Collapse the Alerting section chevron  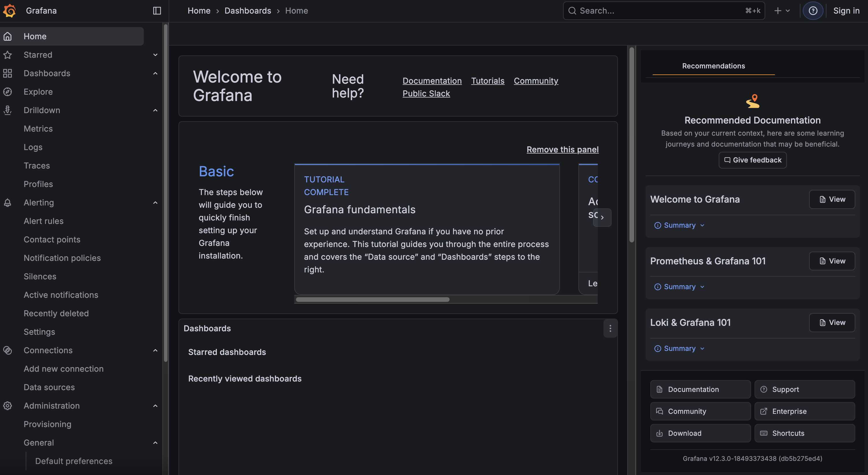tap(155, 202)
